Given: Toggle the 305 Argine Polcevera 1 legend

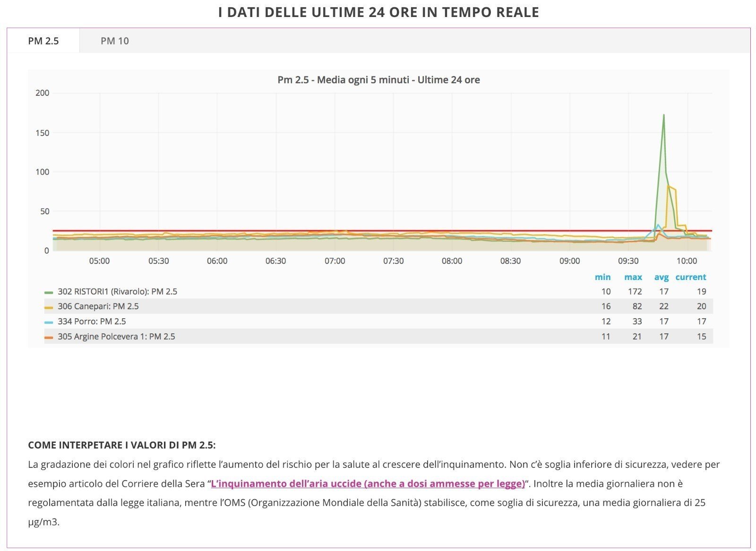Looking at the screenshot, I should click(x=116, y=337).
